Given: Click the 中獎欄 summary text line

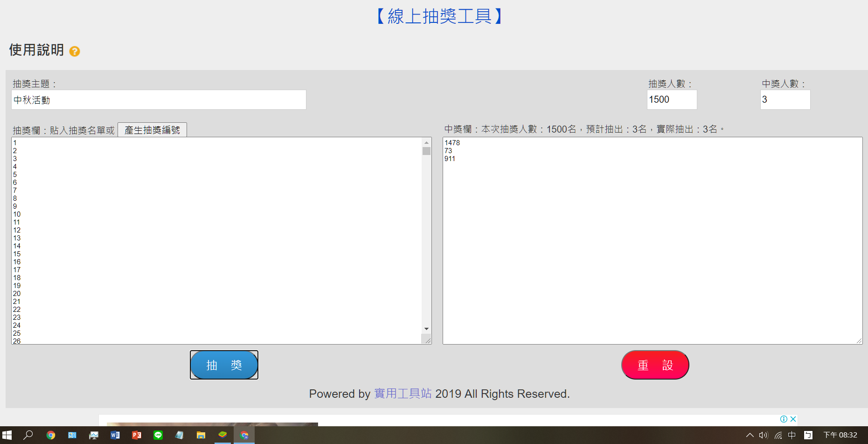Looking at the screenshot, I should (584, 129).
